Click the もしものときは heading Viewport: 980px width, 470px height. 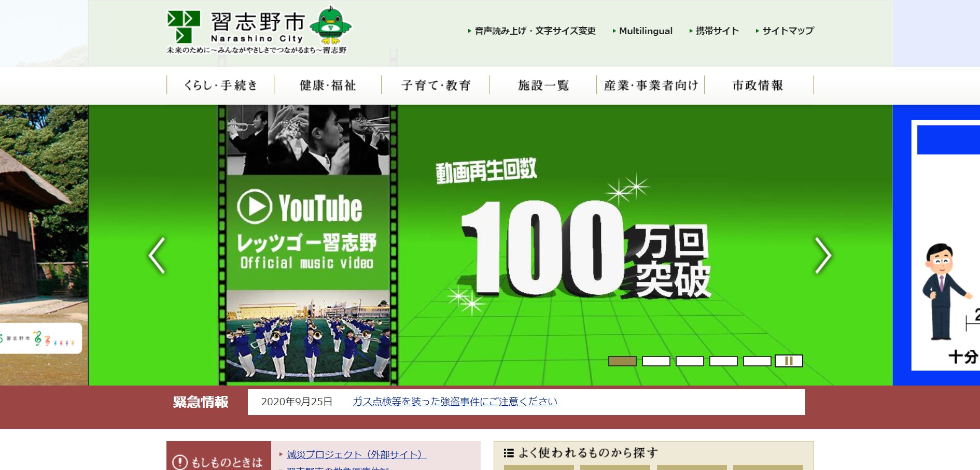pos(218,462)
